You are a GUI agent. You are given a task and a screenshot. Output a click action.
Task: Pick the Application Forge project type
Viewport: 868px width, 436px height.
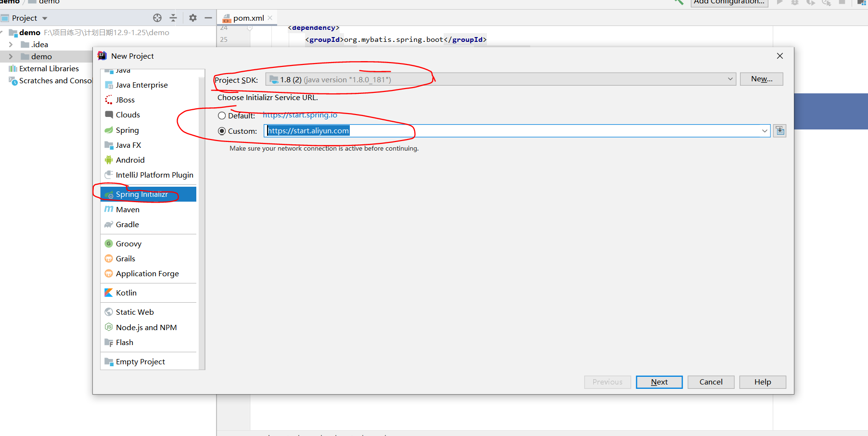pos(148,273)
